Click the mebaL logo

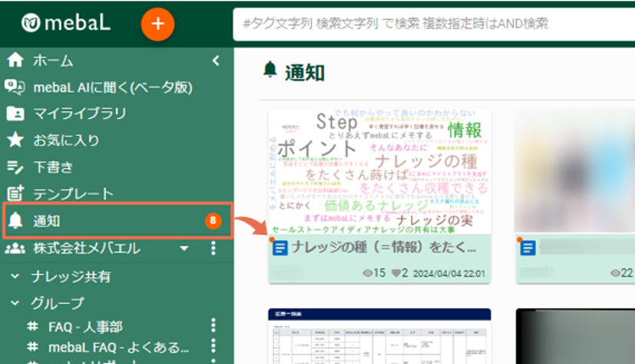tap(65, 23)
